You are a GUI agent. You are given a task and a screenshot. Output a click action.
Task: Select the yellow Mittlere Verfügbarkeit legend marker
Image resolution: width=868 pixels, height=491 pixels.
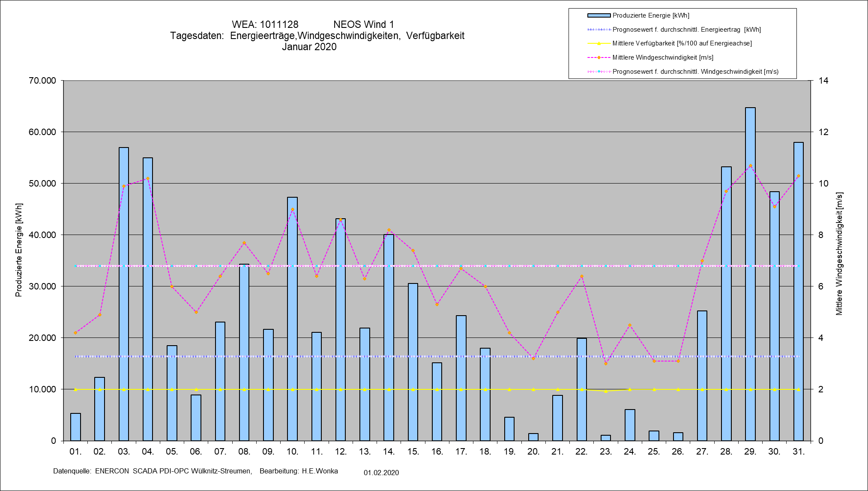pyautogui.click(x=599, y=43)
